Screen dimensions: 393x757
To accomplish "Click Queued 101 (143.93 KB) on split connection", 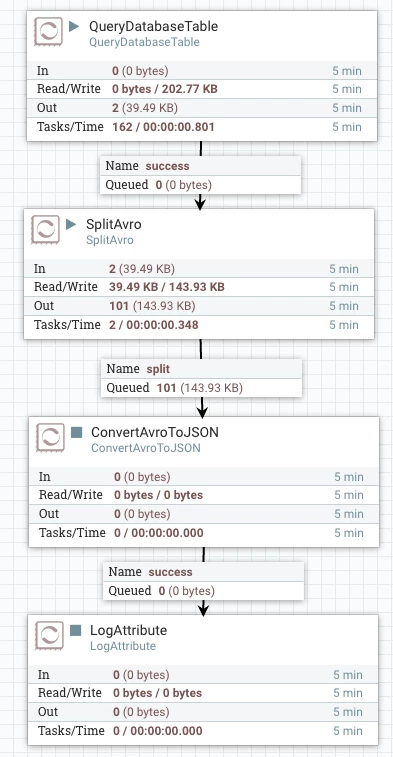I will (x=201, y=388).
